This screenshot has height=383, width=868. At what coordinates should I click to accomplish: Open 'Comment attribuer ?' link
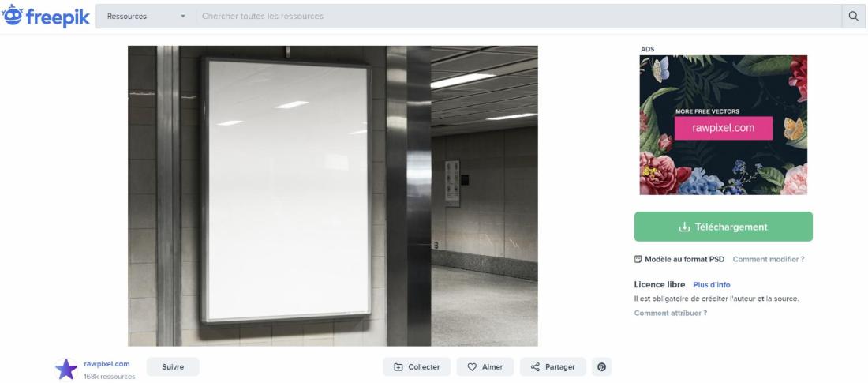point(671,314)
